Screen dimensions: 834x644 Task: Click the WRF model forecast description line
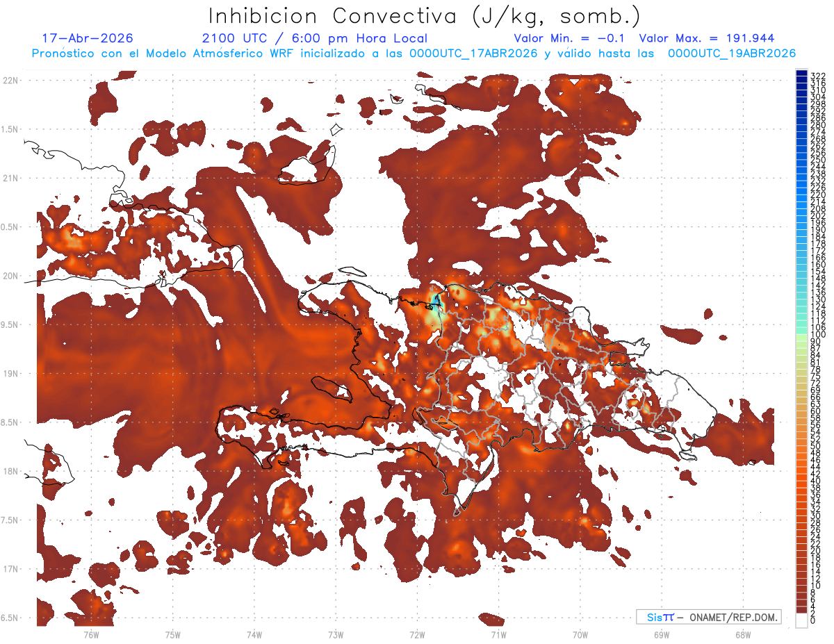tap(414, 53)
